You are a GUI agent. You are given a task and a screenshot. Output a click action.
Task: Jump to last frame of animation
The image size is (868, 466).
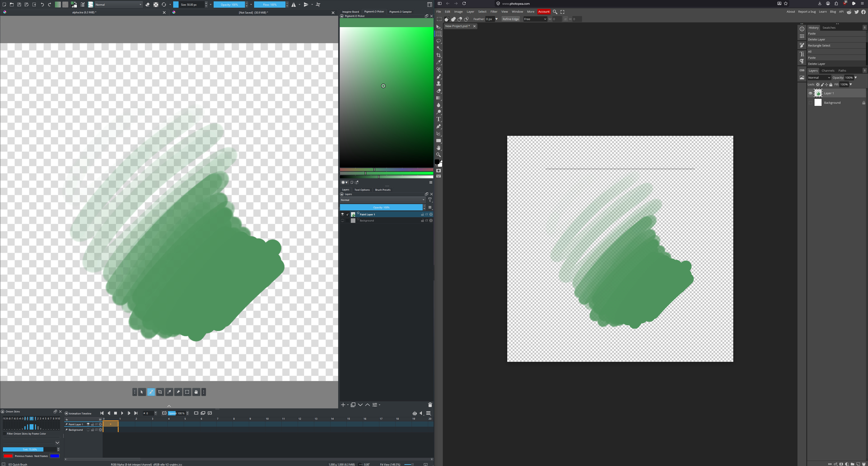click(136, 413)
